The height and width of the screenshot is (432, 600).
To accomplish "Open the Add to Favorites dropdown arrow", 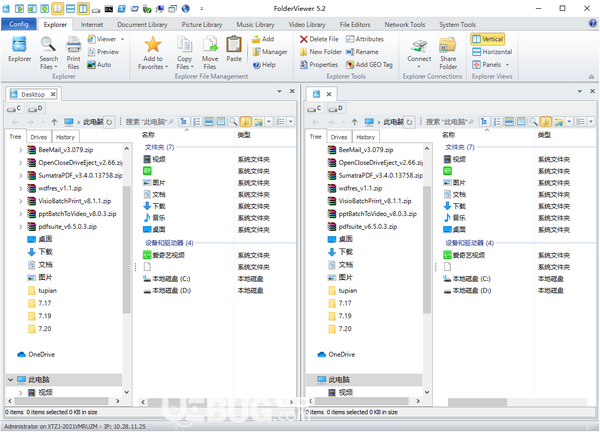I will (x=166, y=67).
